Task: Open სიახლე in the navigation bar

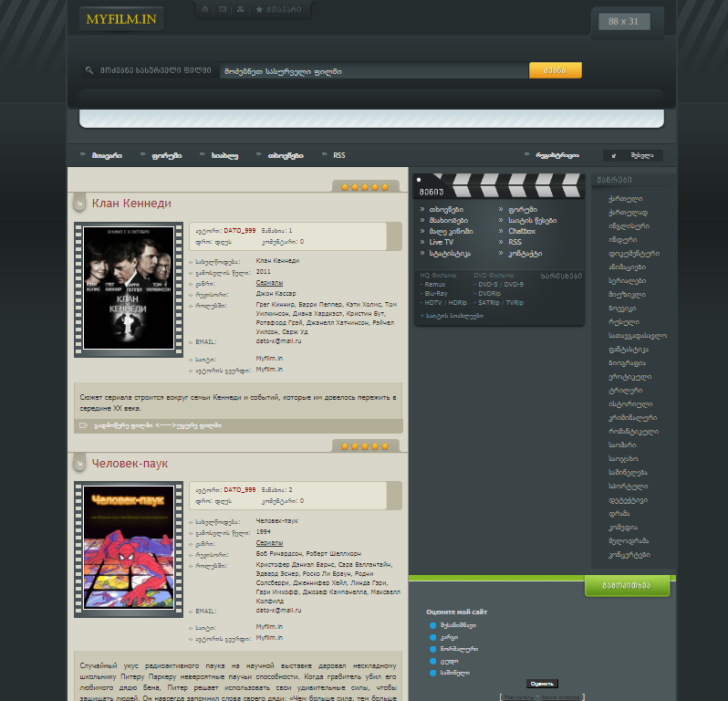Action: pos(224,155)
